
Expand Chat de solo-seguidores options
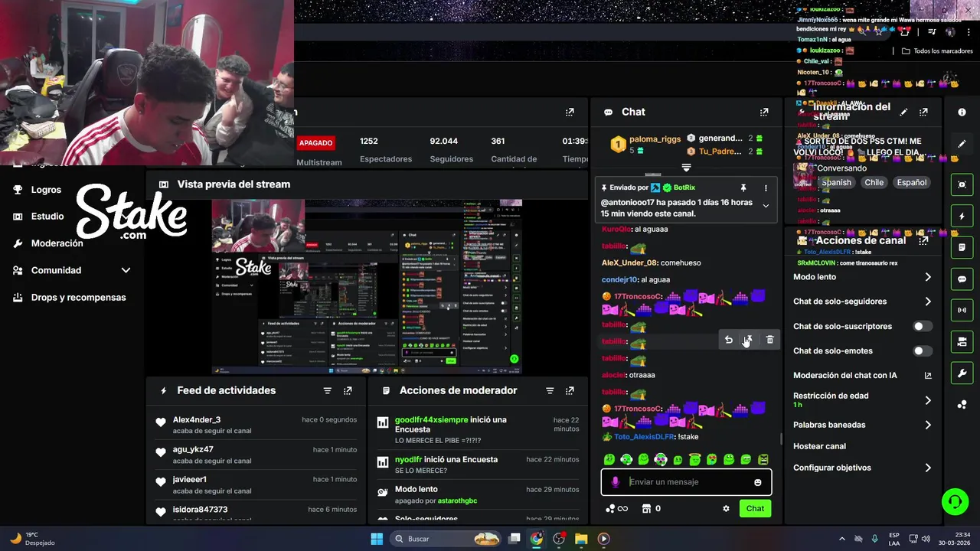click(x=928, y=302)
